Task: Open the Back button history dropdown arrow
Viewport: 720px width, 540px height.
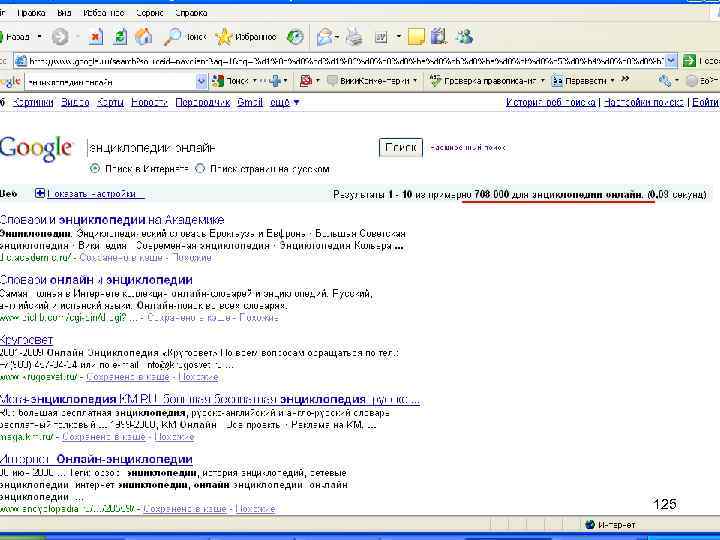Action: (40, 36)
